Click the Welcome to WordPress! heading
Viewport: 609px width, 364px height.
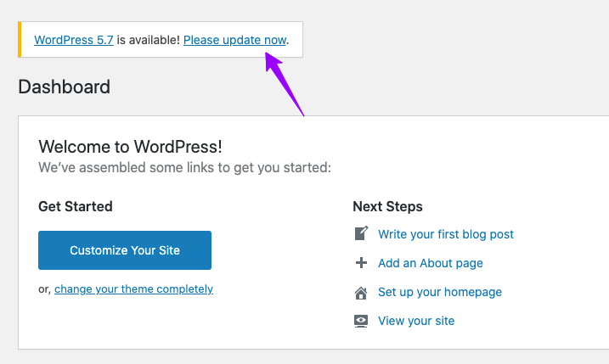(x=131, y=146)
